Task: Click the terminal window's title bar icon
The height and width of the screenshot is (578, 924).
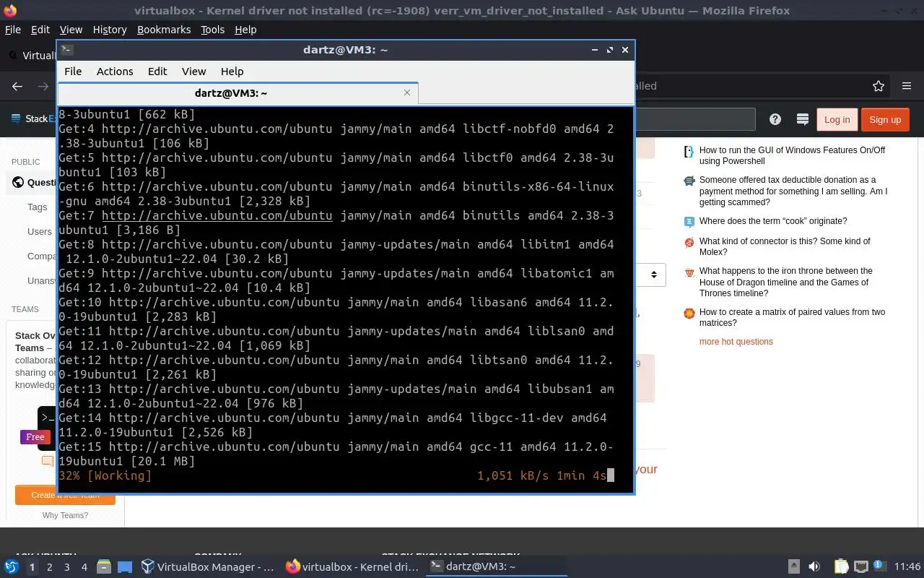Action: click(x=66, y=49)
